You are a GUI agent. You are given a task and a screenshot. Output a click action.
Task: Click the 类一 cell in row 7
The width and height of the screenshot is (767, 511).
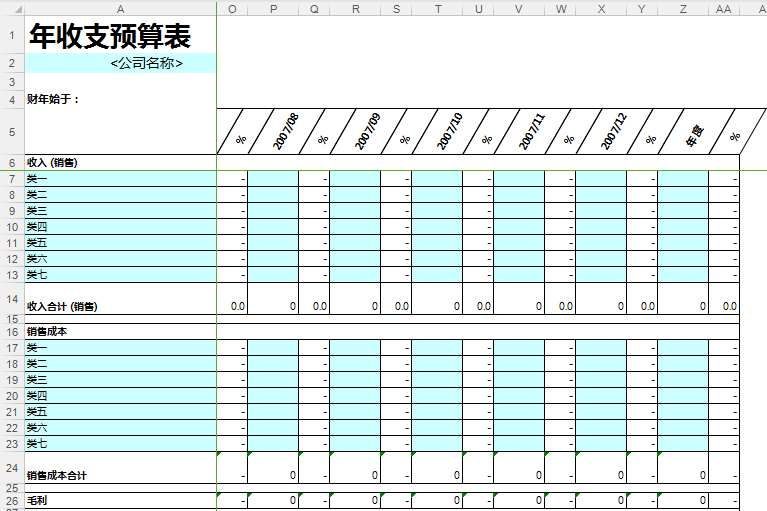120,179
